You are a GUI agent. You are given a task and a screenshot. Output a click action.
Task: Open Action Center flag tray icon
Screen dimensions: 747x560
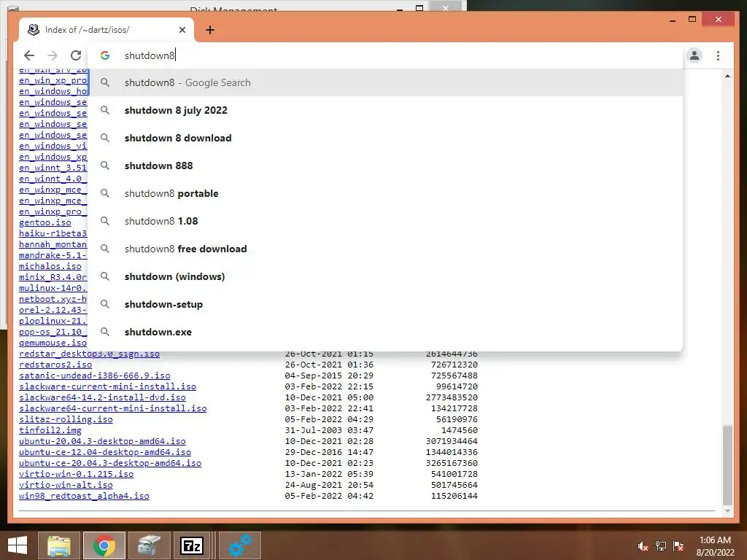click(678, 545)
